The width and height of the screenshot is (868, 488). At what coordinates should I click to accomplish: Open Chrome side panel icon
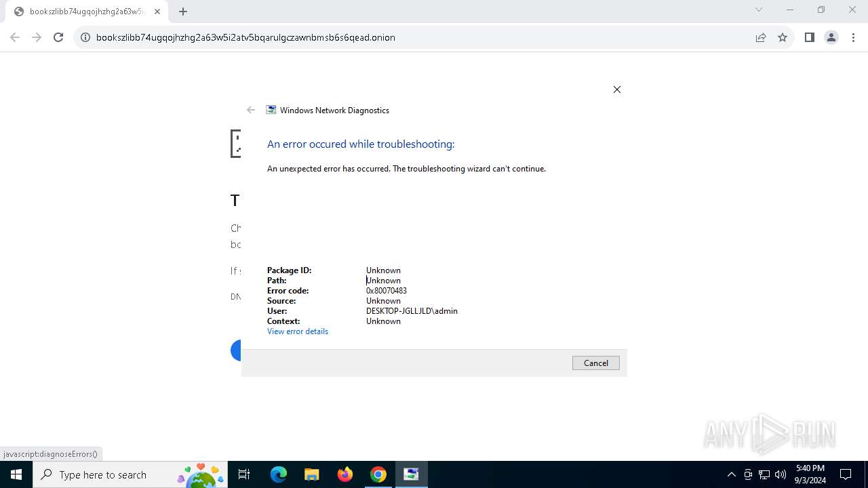pos(809,37)
